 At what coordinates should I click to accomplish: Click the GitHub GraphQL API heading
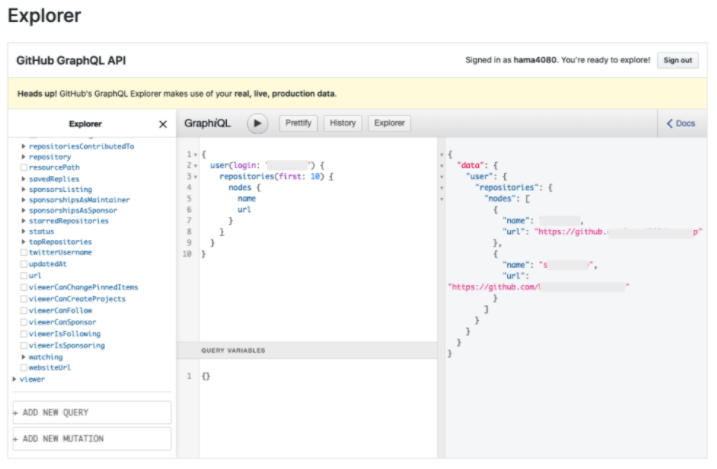(71, 61)
